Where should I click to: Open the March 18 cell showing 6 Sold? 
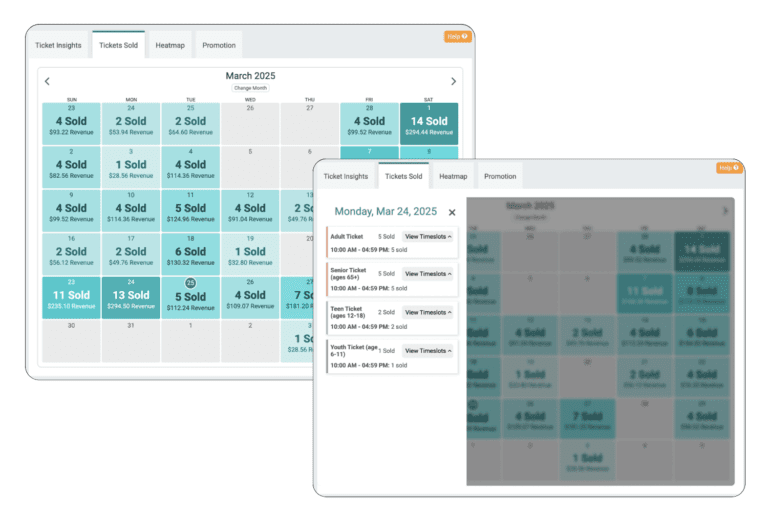click(190, 254)
